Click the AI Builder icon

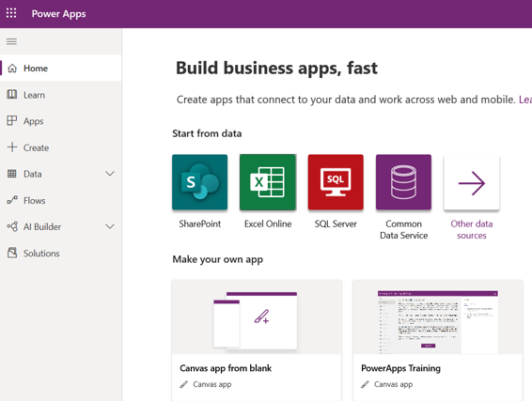(12, 226)
